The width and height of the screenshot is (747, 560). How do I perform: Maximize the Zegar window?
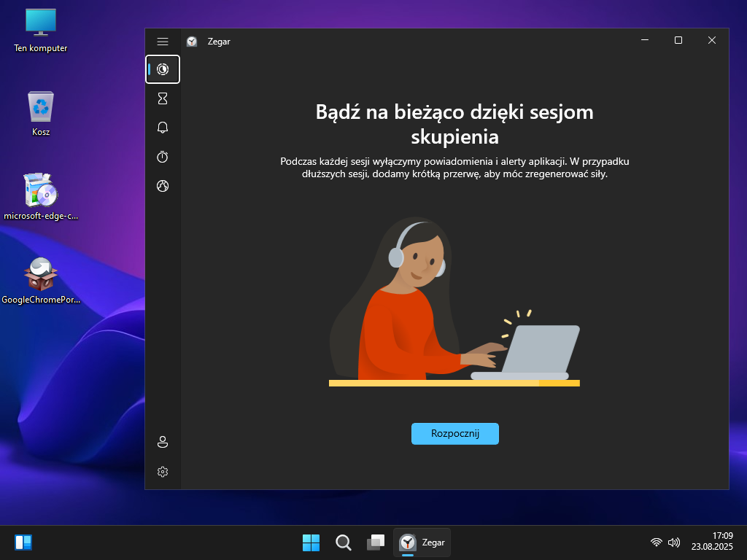tap(678, 41)
